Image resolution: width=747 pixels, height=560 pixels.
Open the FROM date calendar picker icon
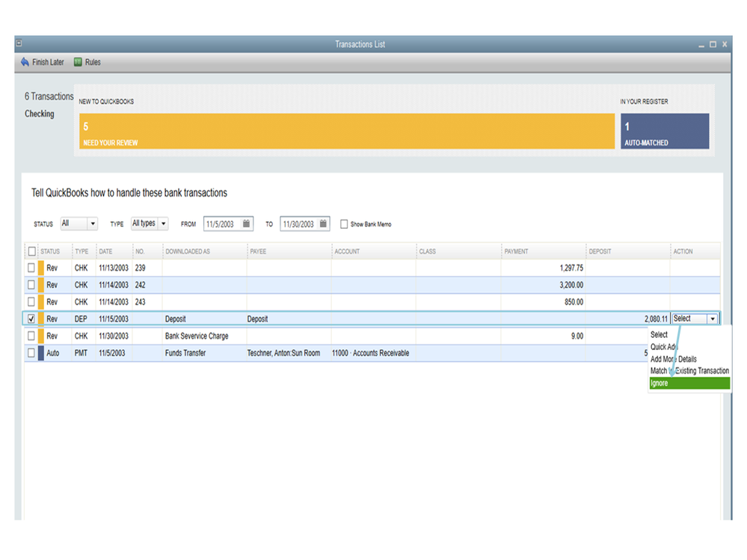(x=246, y=224)
